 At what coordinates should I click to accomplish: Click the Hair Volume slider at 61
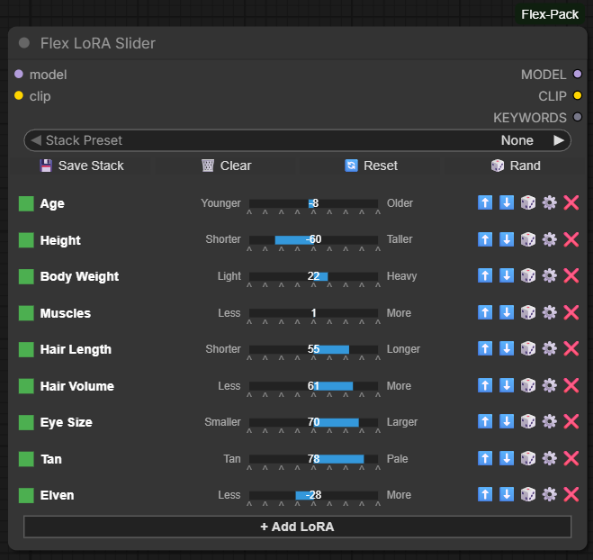click(x=314, y=386)
